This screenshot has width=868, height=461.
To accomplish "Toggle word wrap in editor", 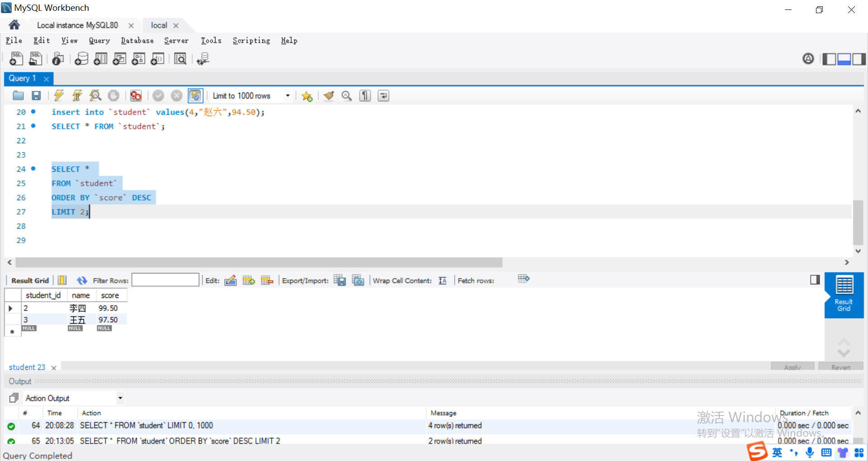I will pyautogui.click(x=383, y=95).
